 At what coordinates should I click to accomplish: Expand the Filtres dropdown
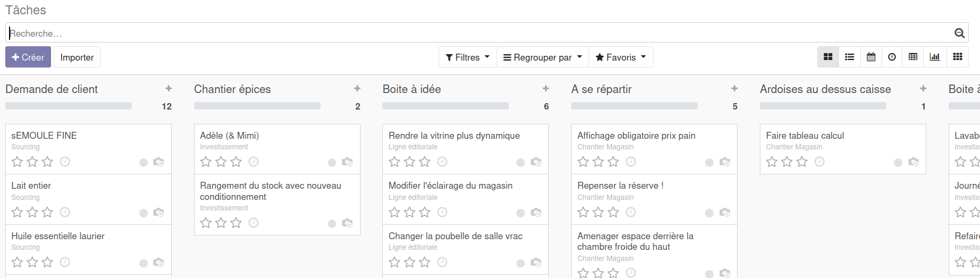click(467, 57)
